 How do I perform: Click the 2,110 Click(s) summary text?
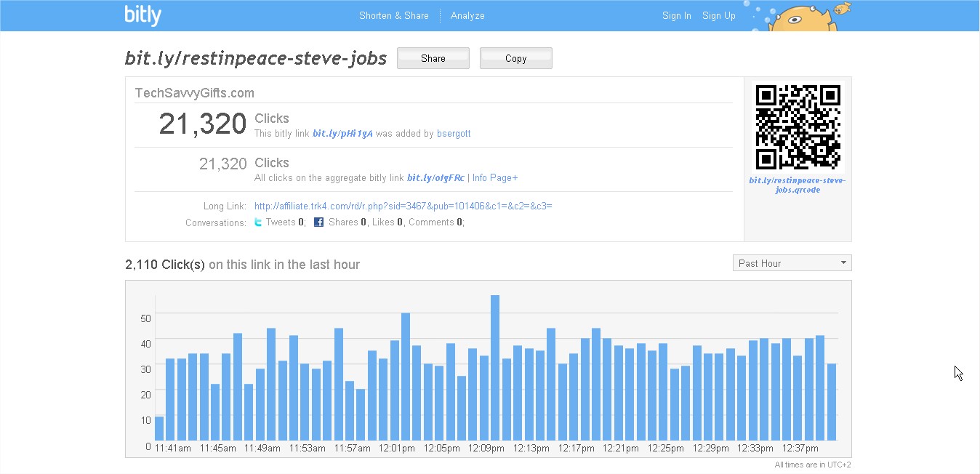pos(165,265)
